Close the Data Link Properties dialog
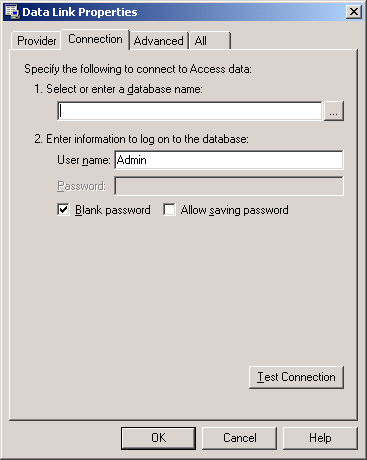 pyautogui.click(x=354, y=12)
